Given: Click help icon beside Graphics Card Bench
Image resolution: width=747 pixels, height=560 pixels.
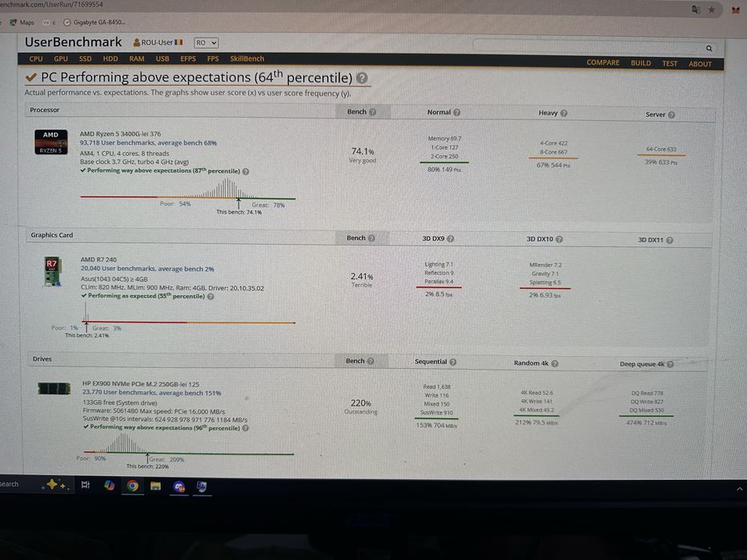Looking at the screenshot, I should (x=371, y=238).
